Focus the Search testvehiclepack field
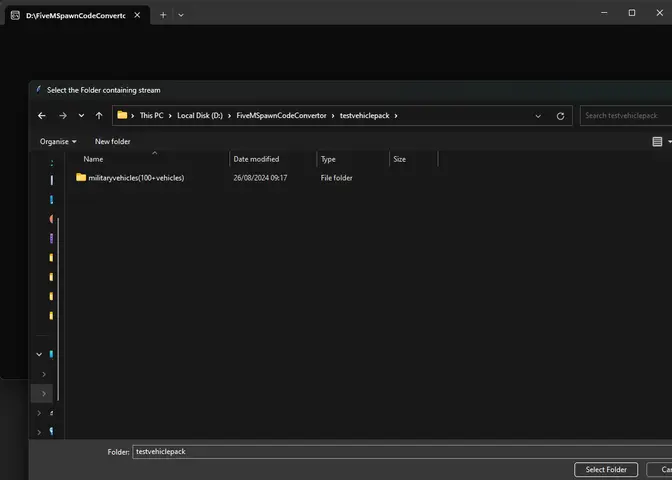 click(626, 116)
